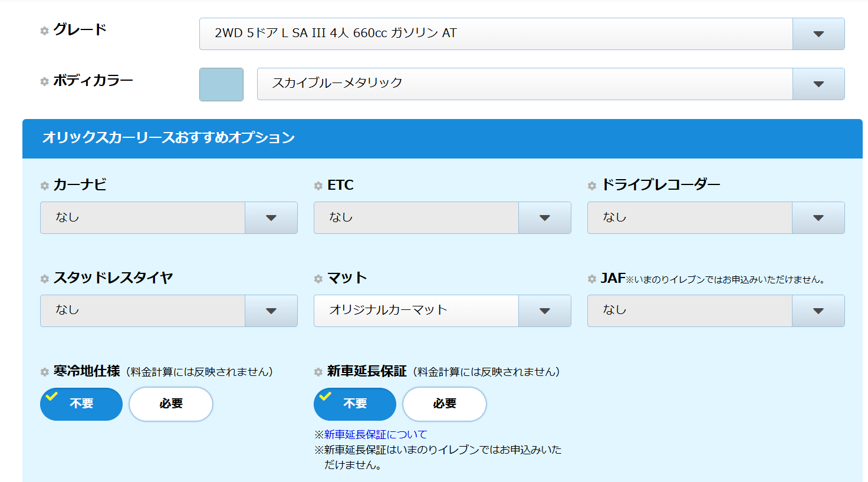Click the gear icon next to ETC
This screenshot has height=482, width=868.
[318, 186]
